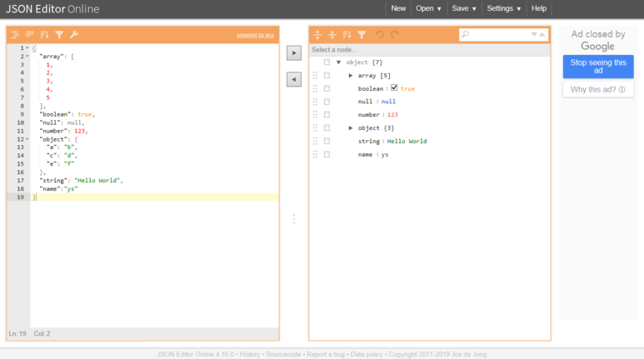The image size is (644, 359).
Task: Open the Open dropdown menu
Action: pyautogui.click(x=428, y=8)
